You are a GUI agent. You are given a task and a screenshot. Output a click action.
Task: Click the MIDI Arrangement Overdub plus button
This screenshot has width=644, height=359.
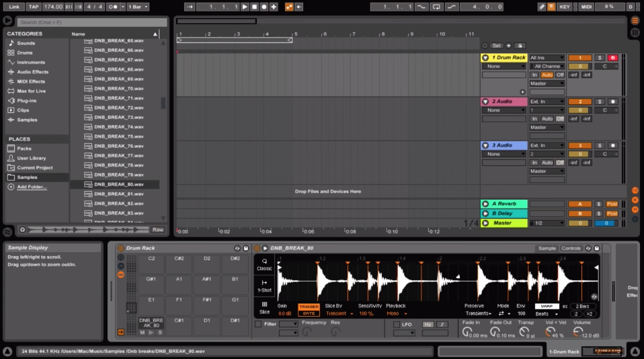(x=274, y=7)
